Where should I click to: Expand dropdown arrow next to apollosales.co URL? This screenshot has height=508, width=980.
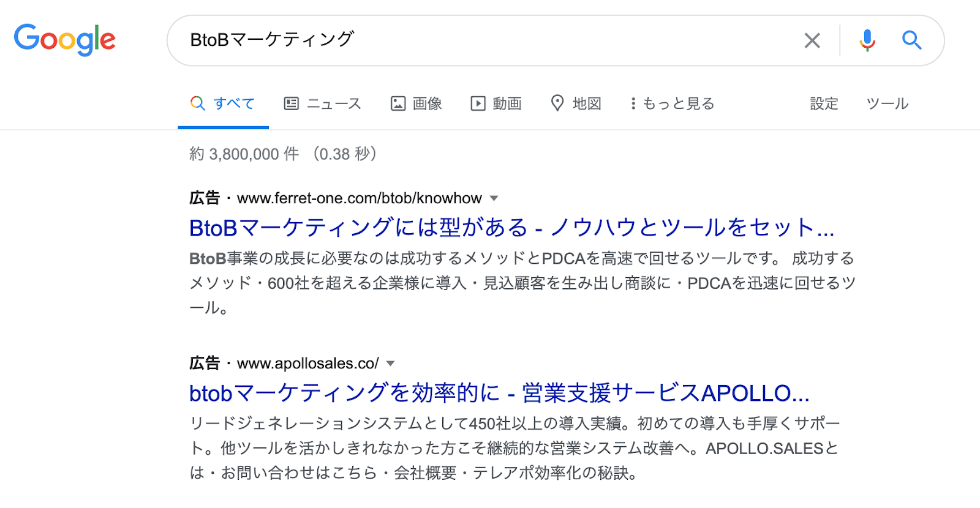[x=391, y=364]
